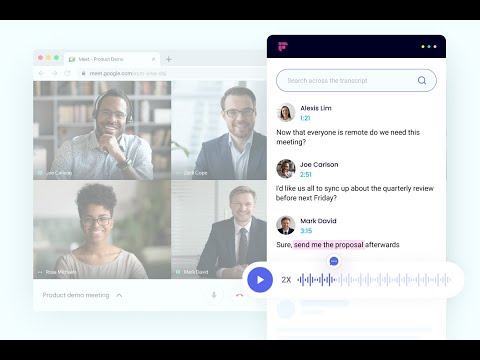
Task: Expand Product demo meeting details chevron
Action: coord(119,295)
